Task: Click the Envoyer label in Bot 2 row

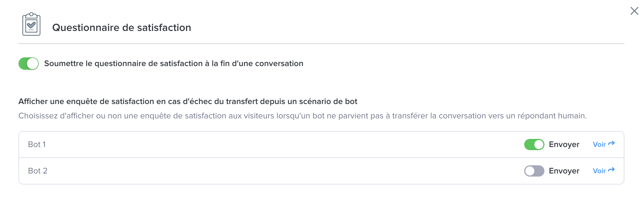Action: click(x=564, y=171)
